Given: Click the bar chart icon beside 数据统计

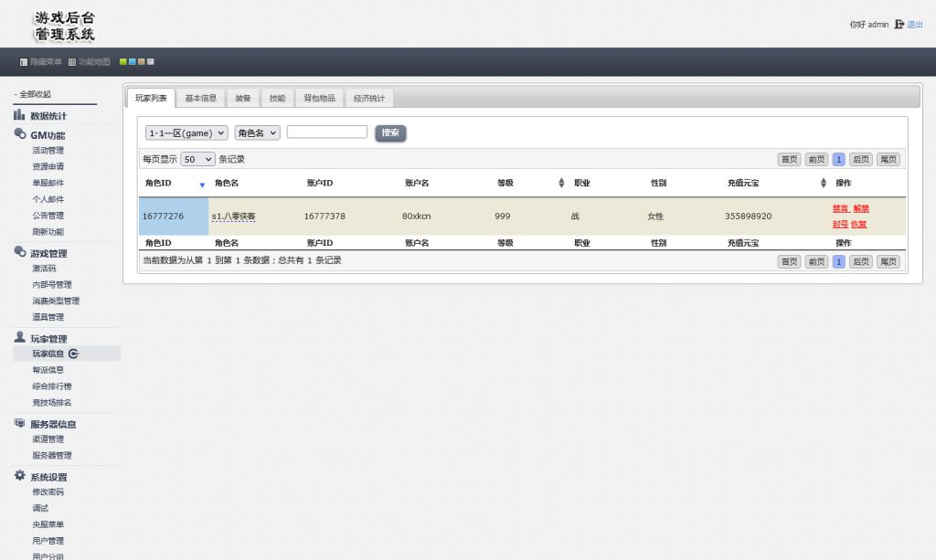Looking at the screenshot, I should (19, 115).
